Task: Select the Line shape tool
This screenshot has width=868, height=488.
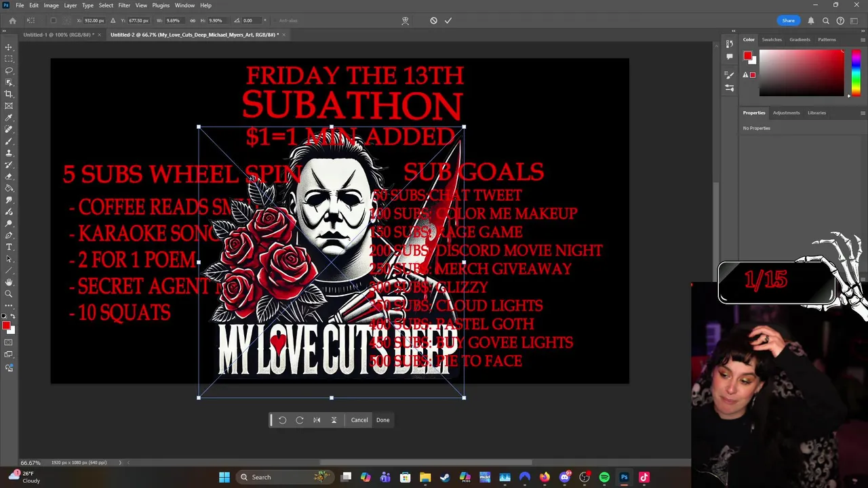Action: [x=9, y=270]
